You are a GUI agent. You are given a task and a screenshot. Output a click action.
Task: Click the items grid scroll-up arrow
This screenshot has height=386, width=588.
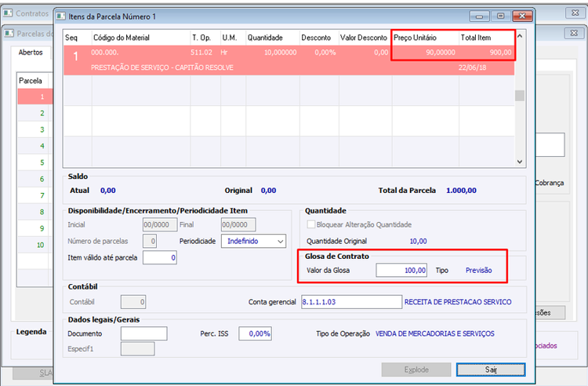pyautogui.click(x=519, y=36)
